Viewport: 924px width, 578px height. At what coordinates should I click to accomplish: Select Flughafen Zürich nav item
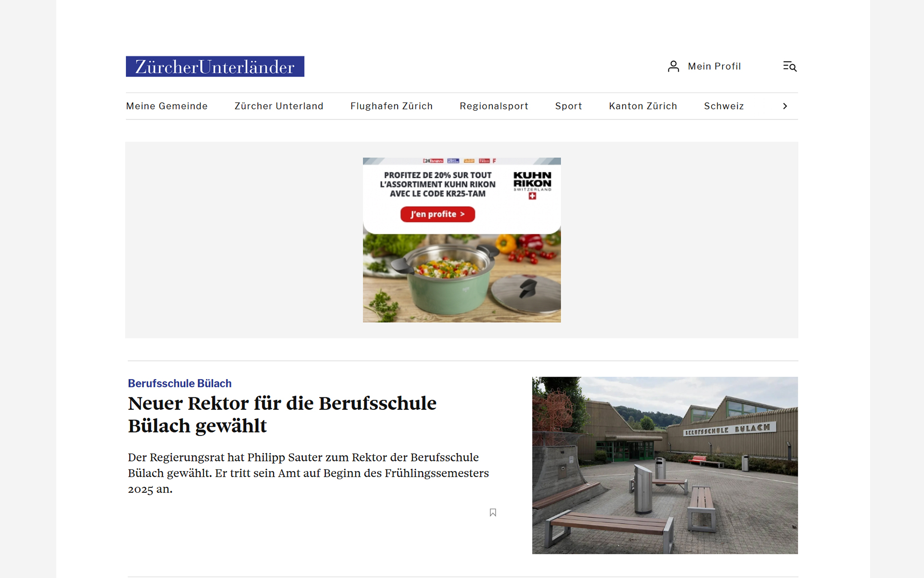tap(391, 106)
